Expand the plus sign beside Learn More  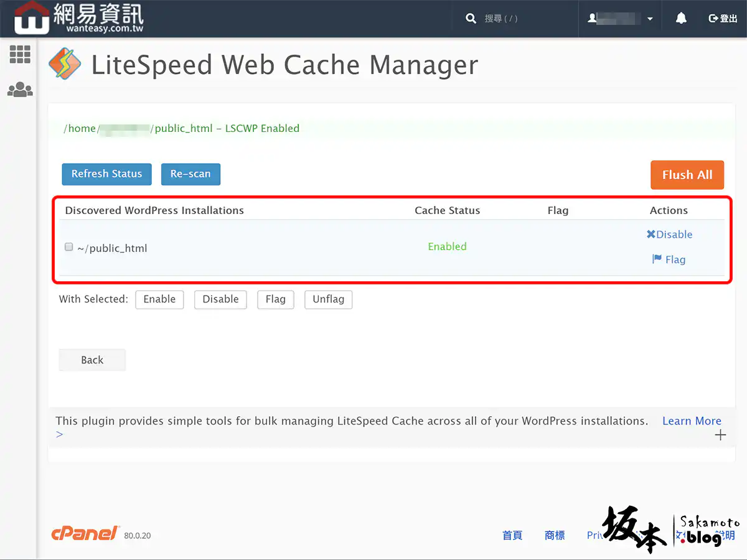pos(720,435)
